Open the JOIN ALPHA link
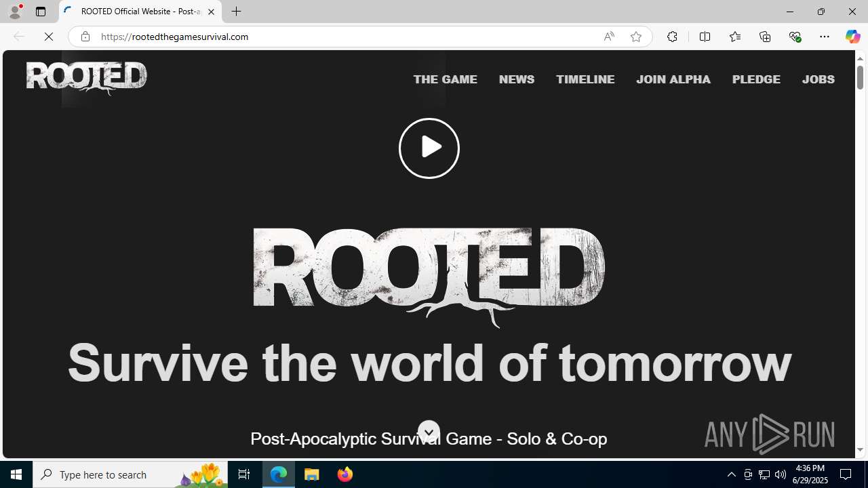Screen dimensions: 868x488 673,79
